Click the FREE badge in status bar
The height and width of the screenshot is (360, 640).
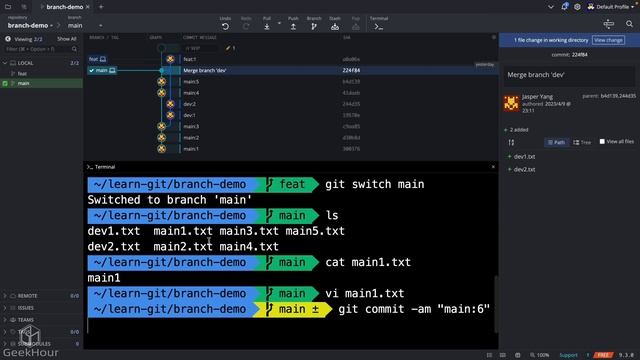pyautogui.click(x=603, y=355)
